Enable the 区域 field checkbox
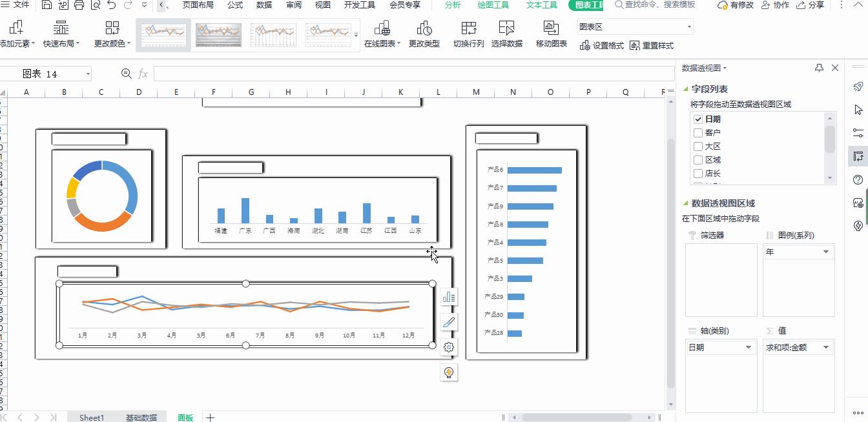The width and height of the screenshot is (868, 422). tap(697, 160)
